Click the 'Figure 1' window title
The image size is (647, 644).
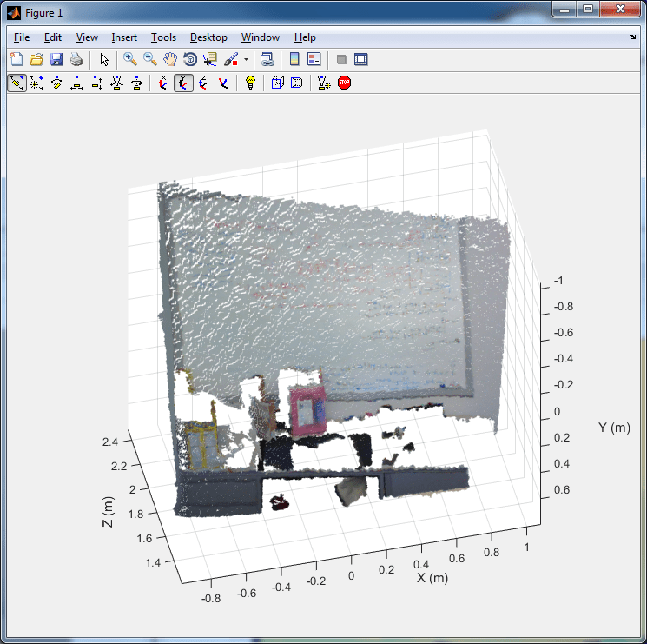point(43,13)
